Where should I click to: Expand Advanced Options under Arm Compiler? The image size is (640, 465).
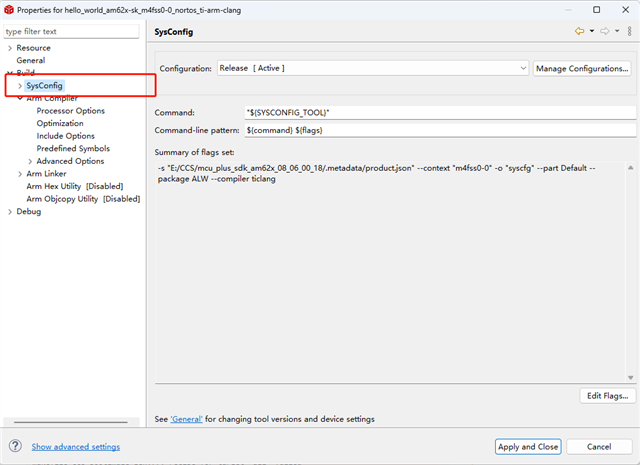pyautogui.click(x=30, y=161)
